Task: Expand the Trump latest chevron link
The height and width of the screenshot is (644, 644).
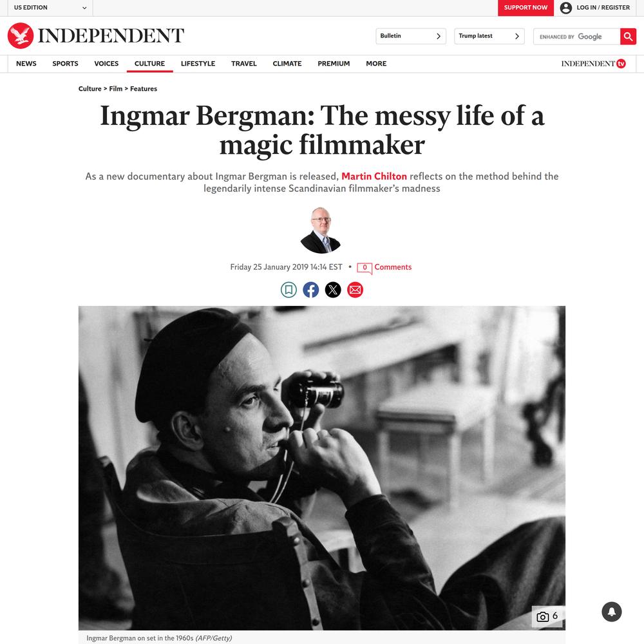Action: coord(489,36)
